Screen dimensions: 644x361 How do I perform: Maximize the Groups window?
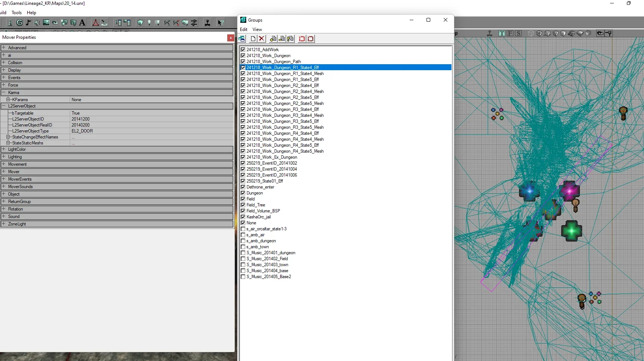click(428, 20)
